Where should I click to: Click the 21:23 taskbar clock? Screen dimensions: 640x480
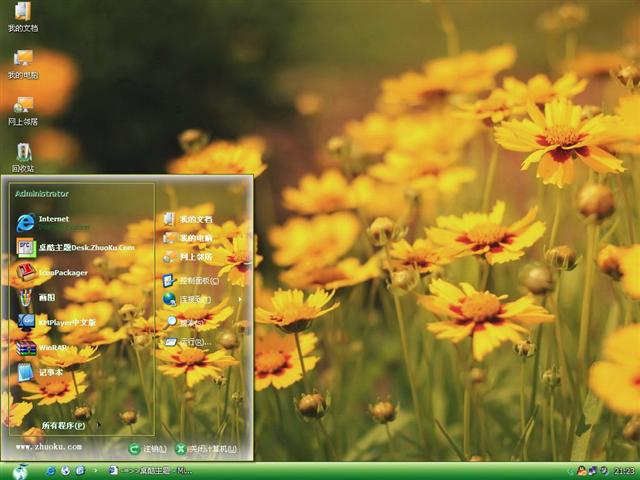(624, 471)
